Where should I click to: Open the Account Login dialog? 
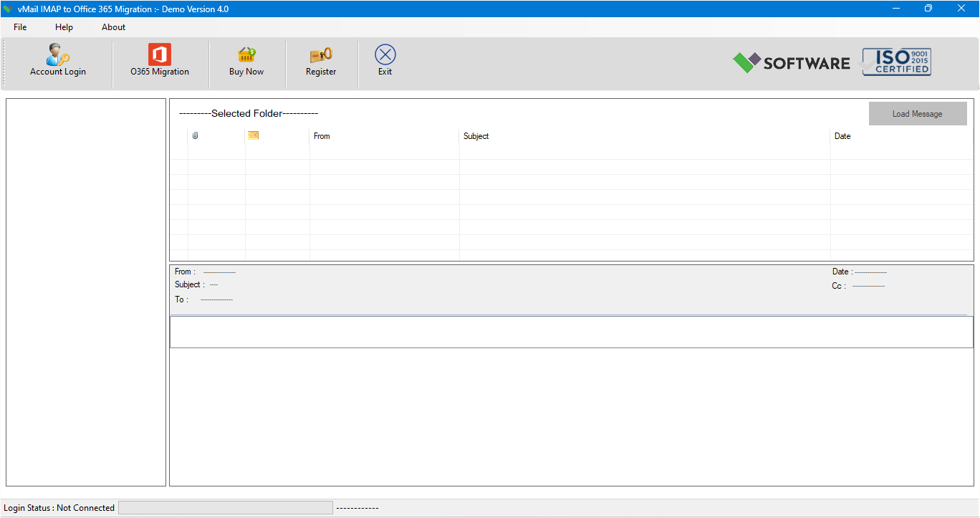pos(58,60)
